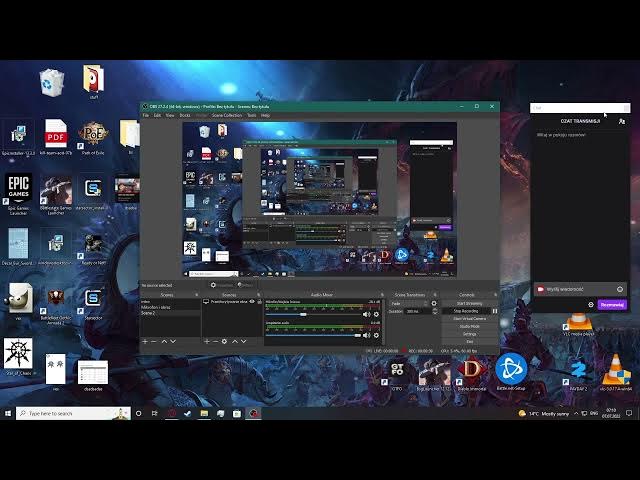The height and width of the screenshot is (480, 640).
Task: Open the File menu in OBS
Action: point(146,116)
